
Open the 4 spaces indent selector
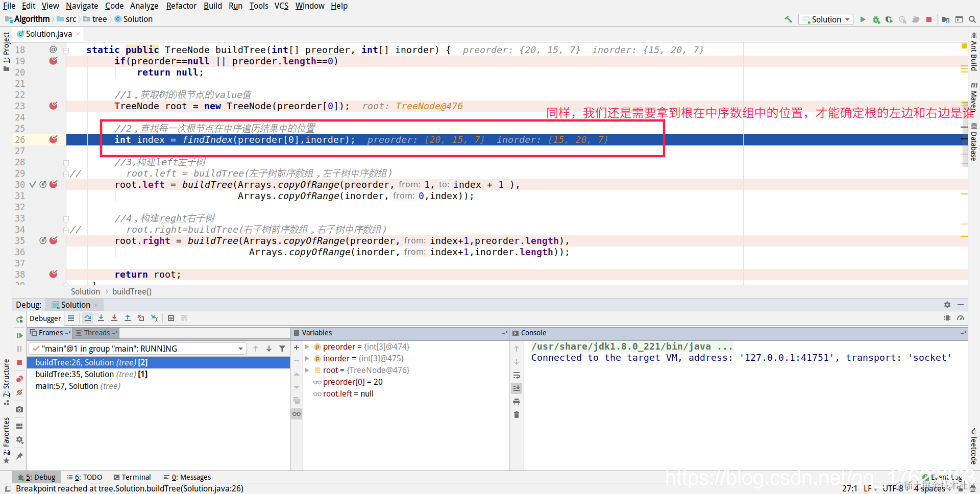pos(932,488)
